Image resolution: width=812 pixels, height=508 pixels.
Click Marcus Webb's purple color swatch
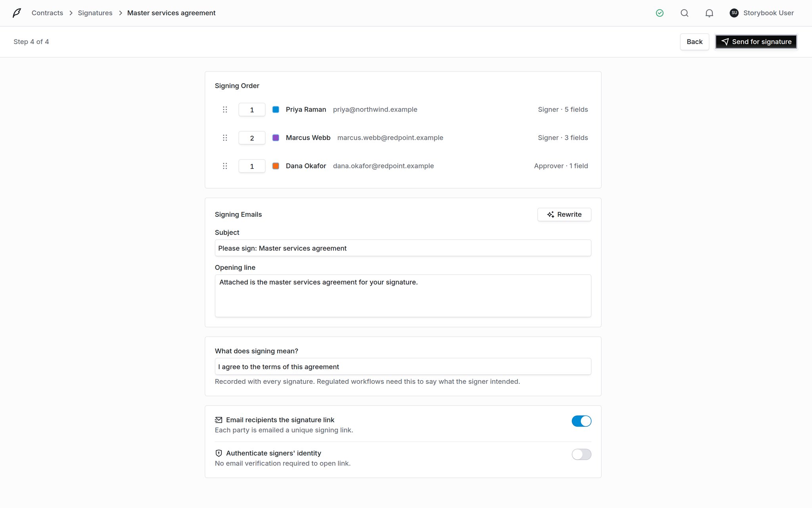(276, 138)
